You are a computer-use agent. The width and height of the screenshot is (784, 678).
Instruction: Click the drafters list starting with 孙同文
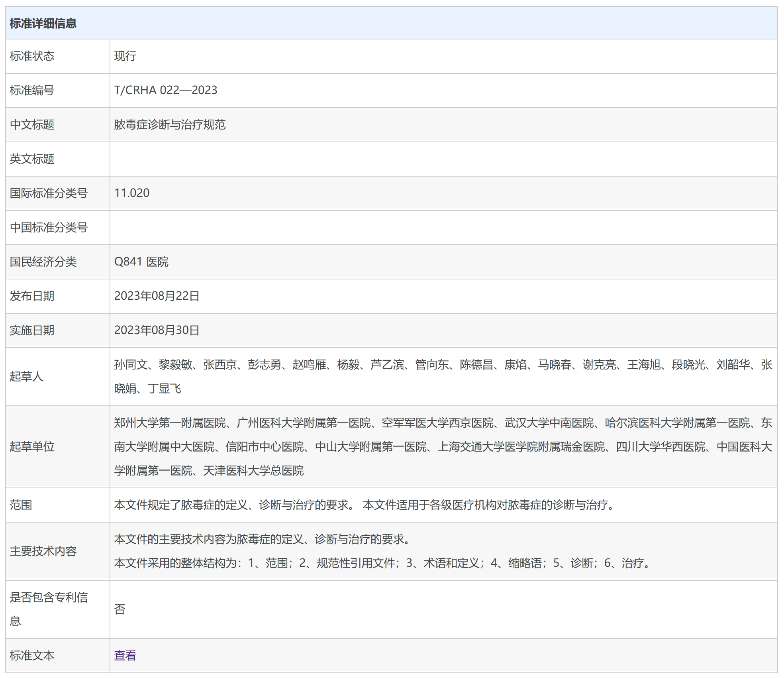443,377
